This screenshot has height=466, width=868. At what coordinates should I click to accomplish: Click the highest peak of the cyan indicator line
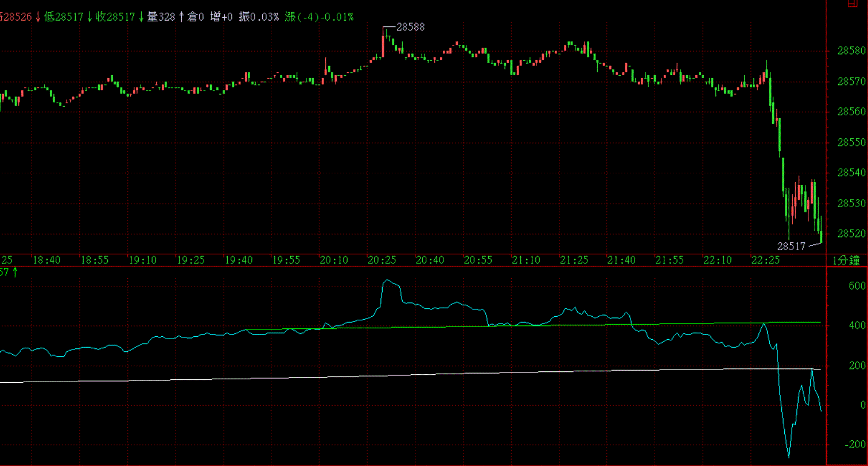387,280
